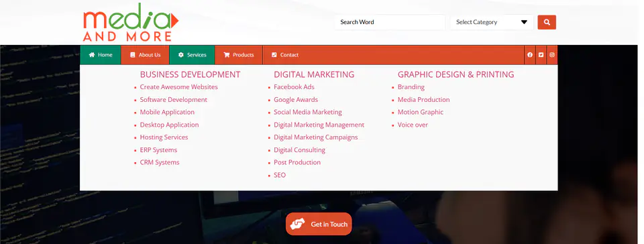This screenshot has height=244, width=644.
Task: Open the Twitter social icon
Action: (541, 55)
